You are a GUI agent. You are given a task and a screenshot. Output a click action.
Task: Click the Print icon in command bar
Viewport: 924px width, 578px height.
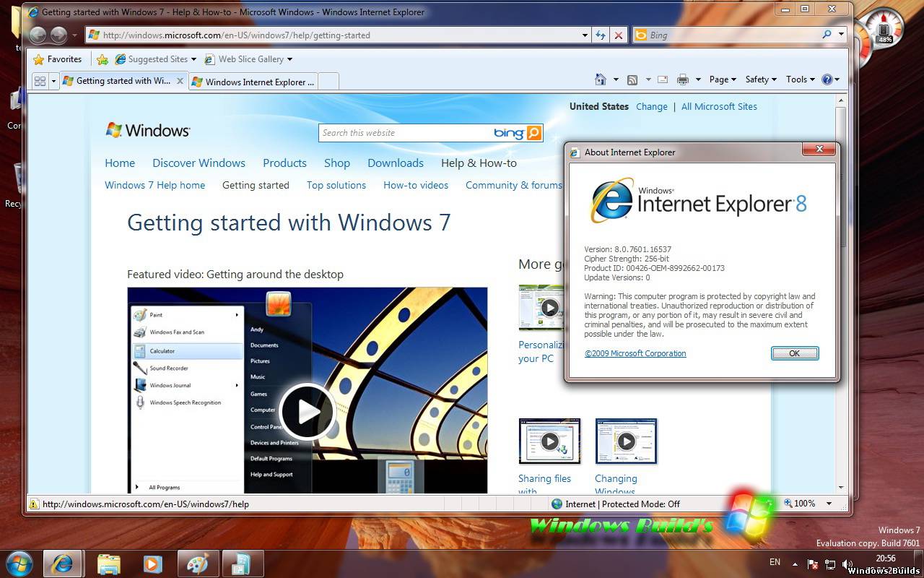pyautogui.click(x=682, y=79)
